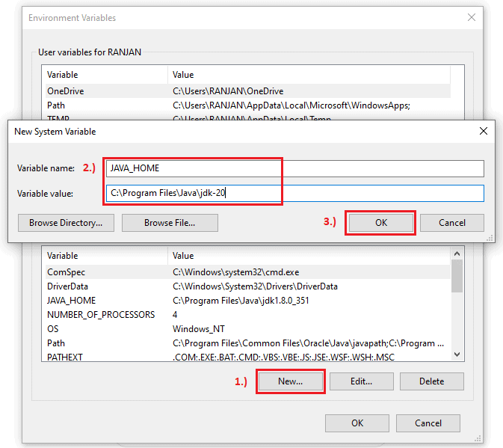Select the OneDrive user variable row
The image size is (503, 448).
(248, 91)
